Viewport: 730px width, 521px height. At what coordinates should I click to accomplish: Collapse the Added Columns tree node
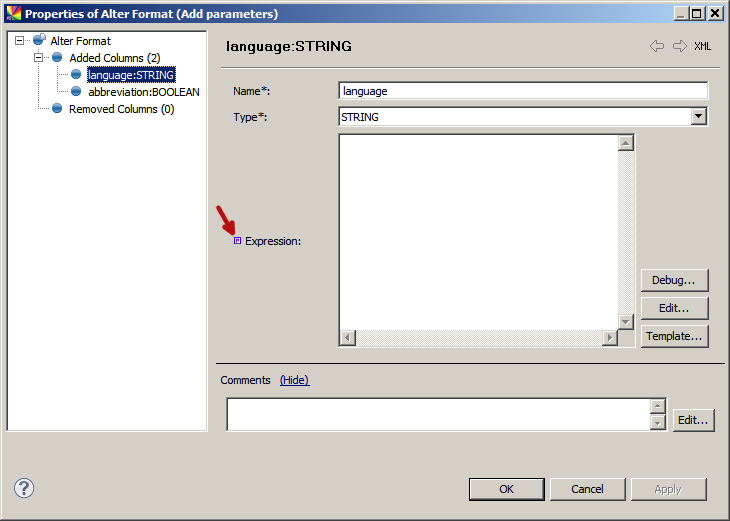click(x=38, y=58)
